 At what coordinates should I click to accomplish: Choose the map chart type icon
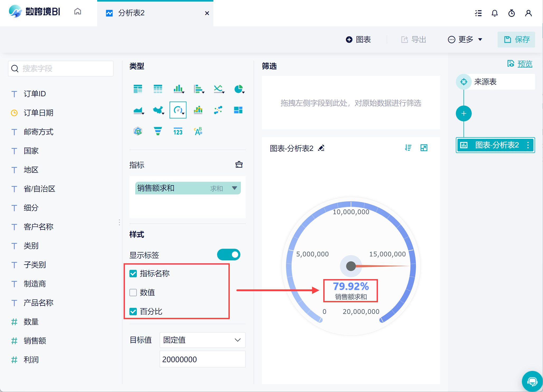(158, 110)
